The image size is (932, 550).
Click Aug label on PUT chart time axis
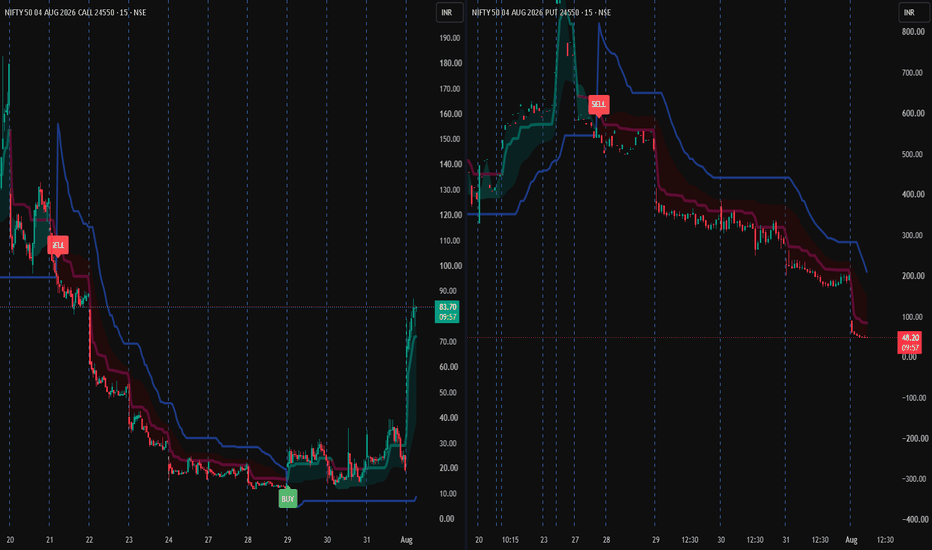pyautogui.click(x=851, y=540)
